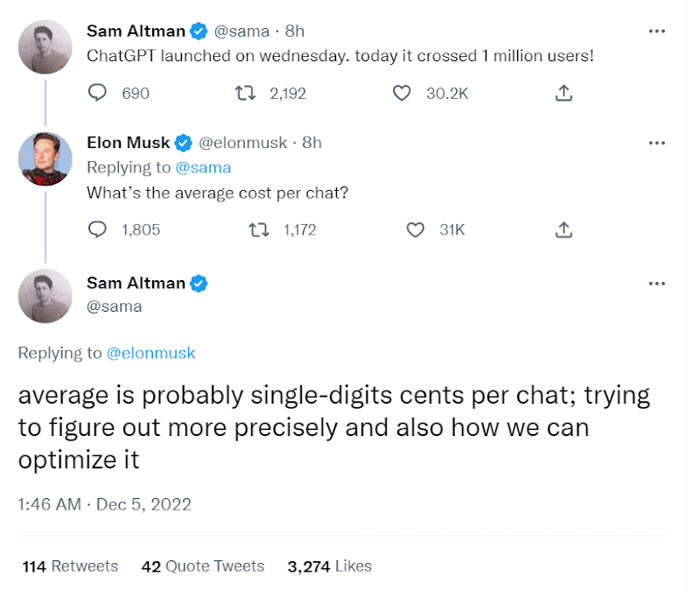The height and width of the screenshot is (591, 700).
Task: Like Elon Musk's tweet with 31K likes
Action: tap(416, 229)
